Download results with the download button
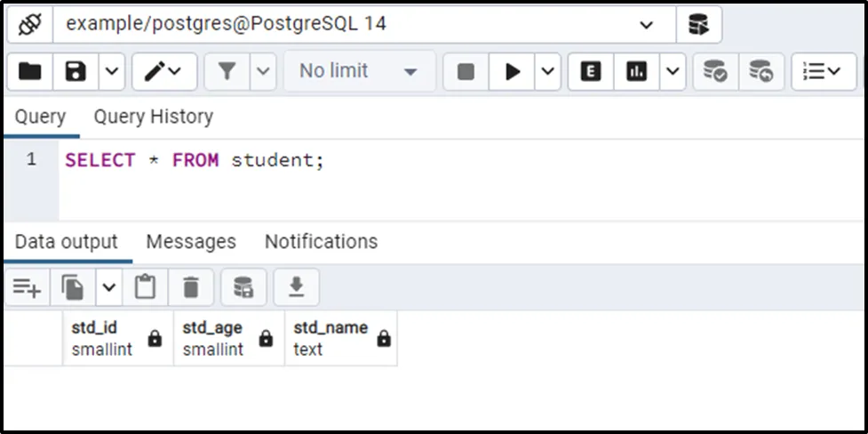Viewport: 868px width, 434px height. point(296,287)
